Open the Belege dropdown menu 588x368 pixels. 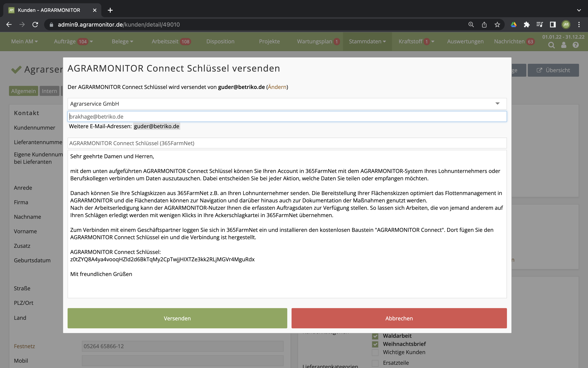click(122, 41)
